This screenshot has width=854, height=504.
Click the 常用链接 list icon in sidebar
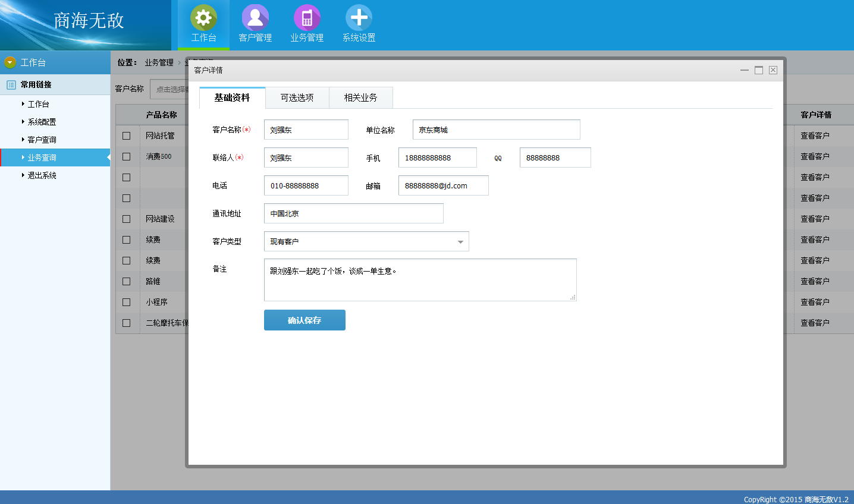pos(11,85)
